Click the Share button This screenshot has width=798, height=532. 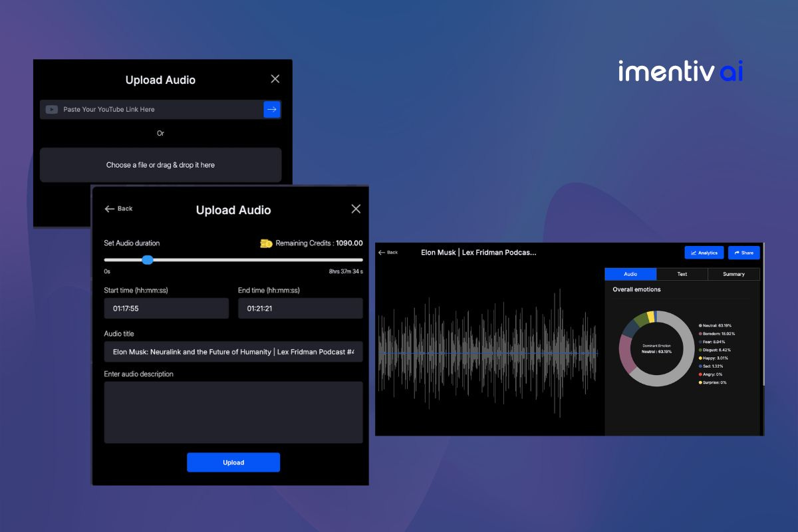[x=744, y=253]
